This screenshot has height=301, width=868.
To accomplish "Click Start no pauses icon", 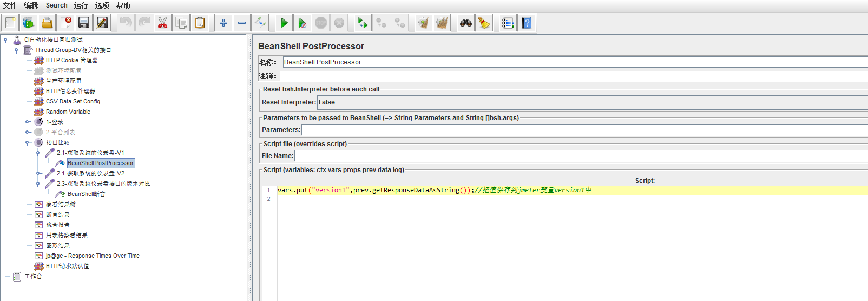I will tap(302, 23).
